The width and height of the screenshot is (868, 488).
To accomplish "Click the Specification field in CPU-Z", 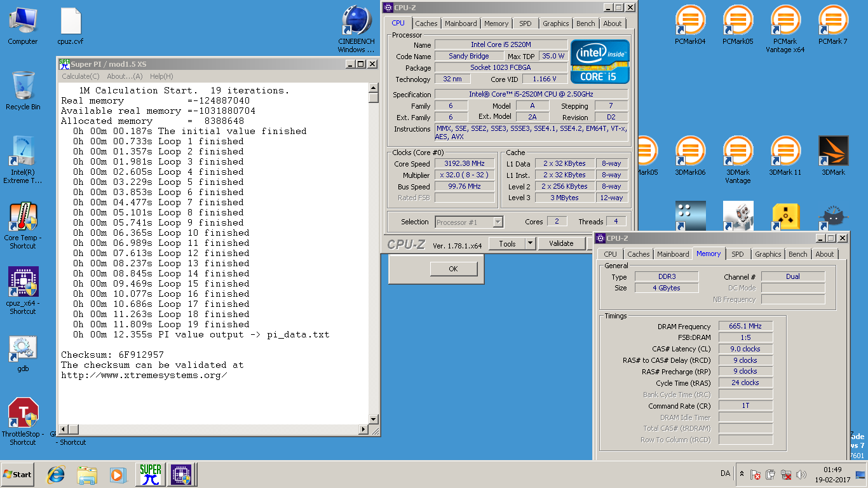I will 531,94.
